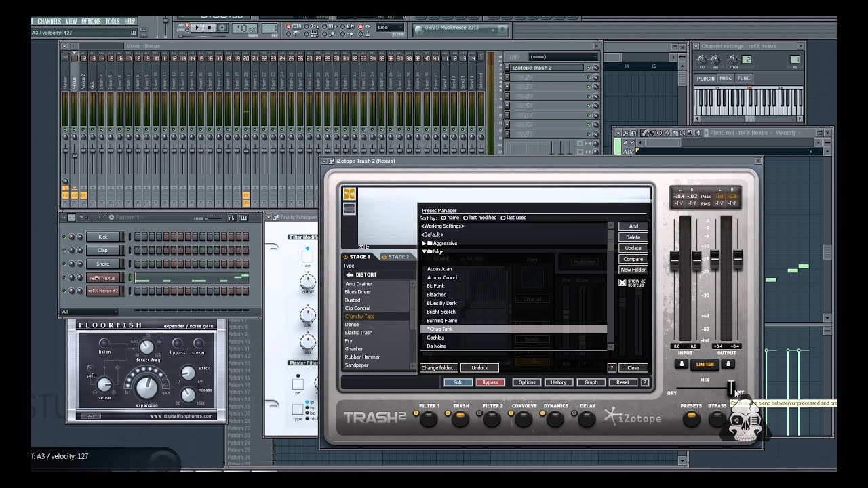Click the input lock icon beside the Limiter
The image size is (868, 488).
682,364
